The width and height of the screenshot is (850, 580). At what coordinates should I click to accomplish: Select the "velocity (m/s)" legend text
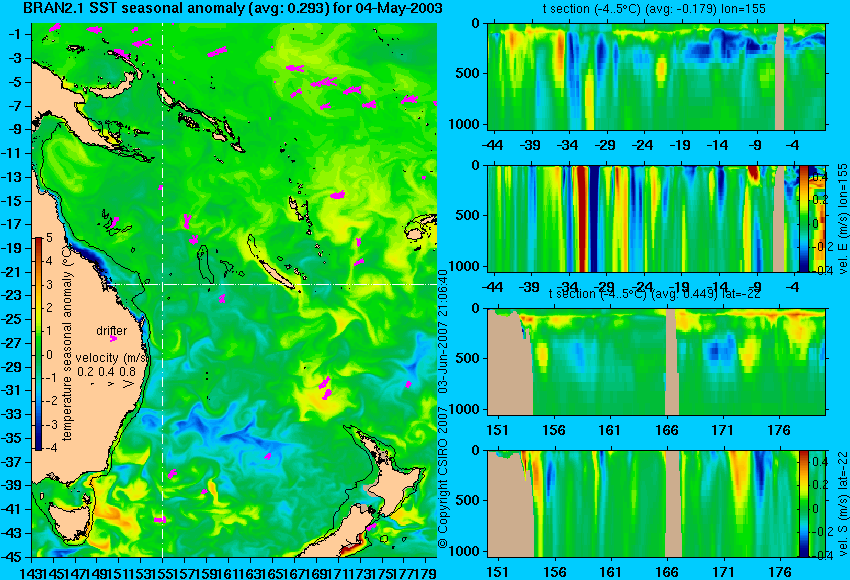[x=112, y=358]
